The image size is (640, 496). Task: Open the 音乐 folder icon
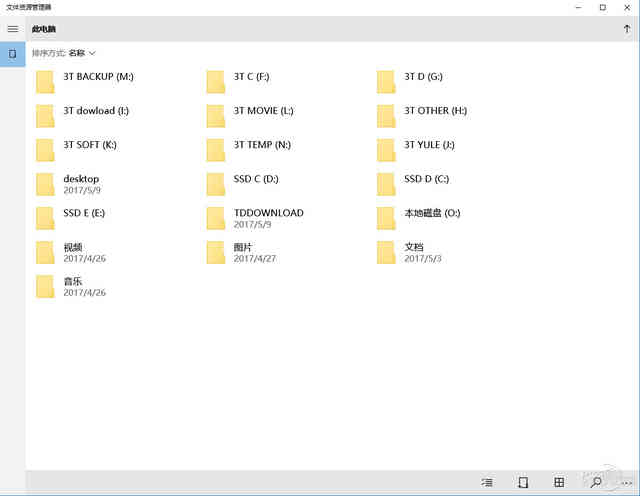[x=45, y=287]
